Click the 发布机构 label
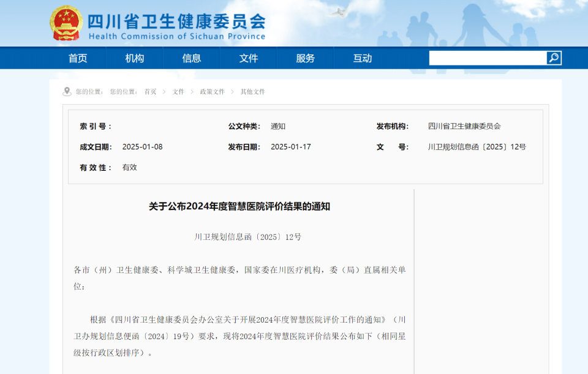Image resolution: width=588 pixels, height=374 pixels. (x=393, y=126)
